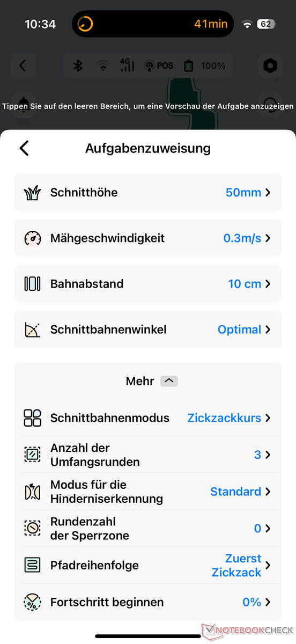Tap the Schnittbahnenwinkel angle icon
The height and width of the screenshot is (644, 296).
pos(33,330)
